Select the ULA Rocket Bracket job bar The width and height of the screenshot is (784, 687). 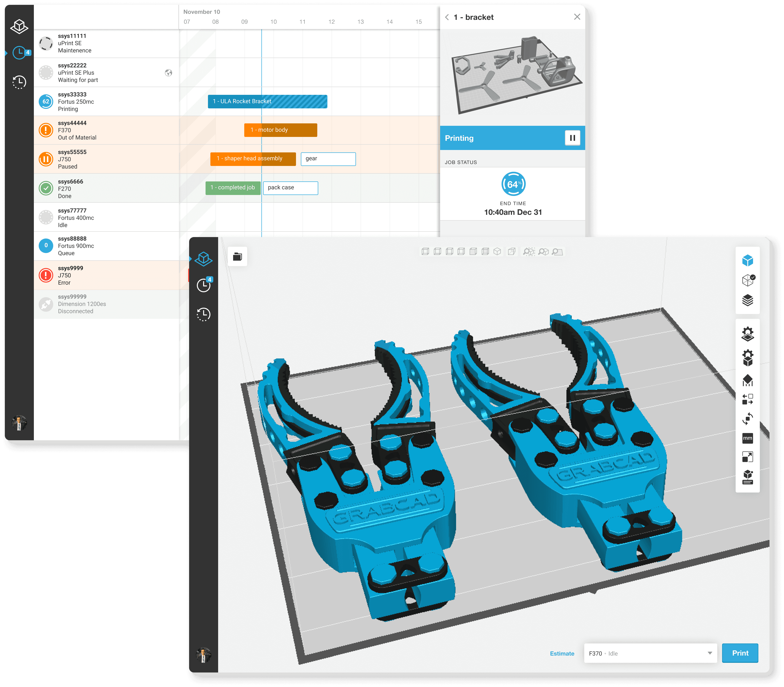pos(267,102)
